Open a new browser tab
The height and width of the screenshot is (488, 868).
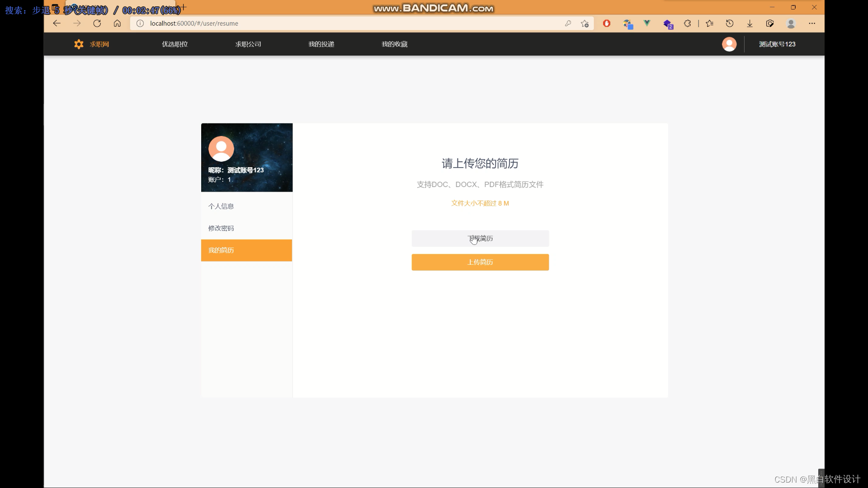(x=184, y=7)
